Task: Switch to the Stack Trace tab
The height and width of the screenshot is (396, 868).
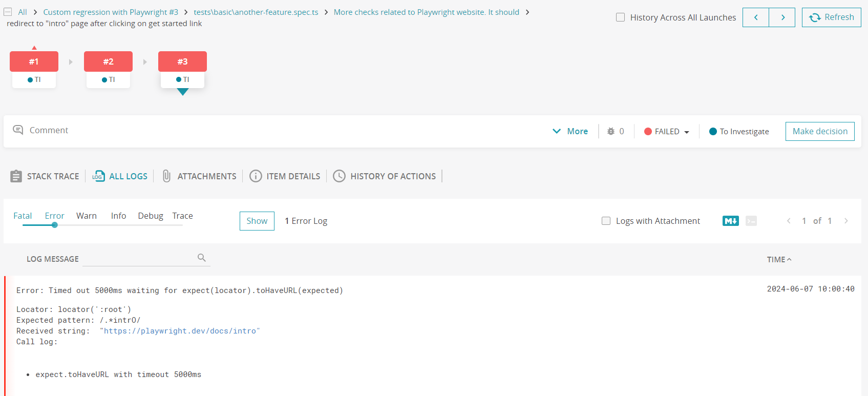Action: (45, 176)
